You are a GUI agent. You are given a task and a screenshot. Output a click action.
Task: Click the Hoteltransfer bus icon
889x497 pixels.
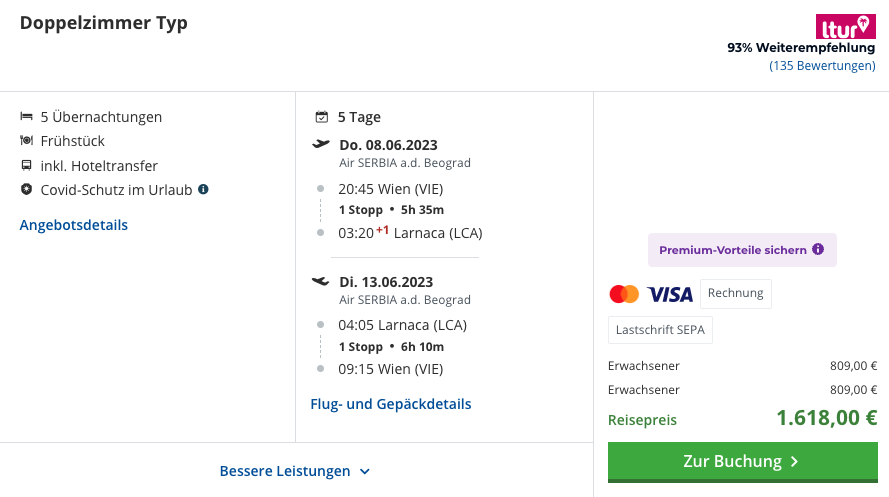tap(27, 165)
